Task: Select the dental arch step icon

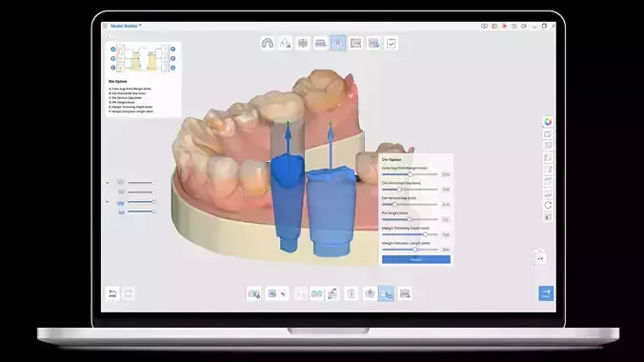Action: click(268, 43)
